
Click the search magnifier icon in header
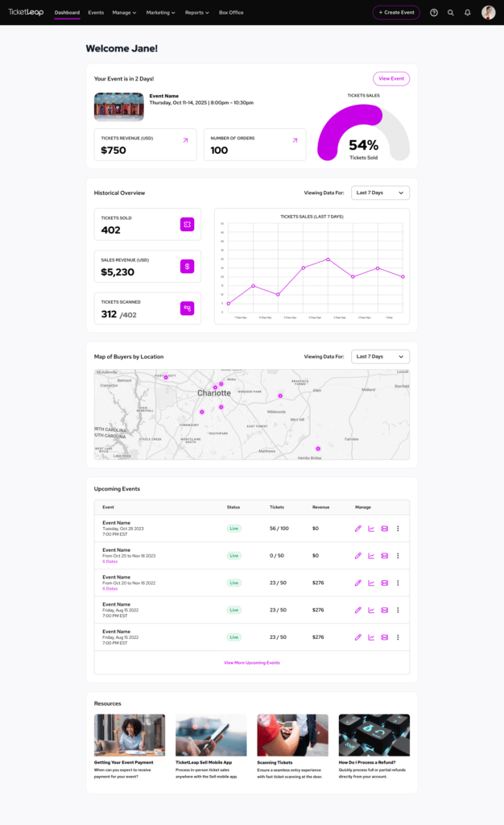click(450, 13)
